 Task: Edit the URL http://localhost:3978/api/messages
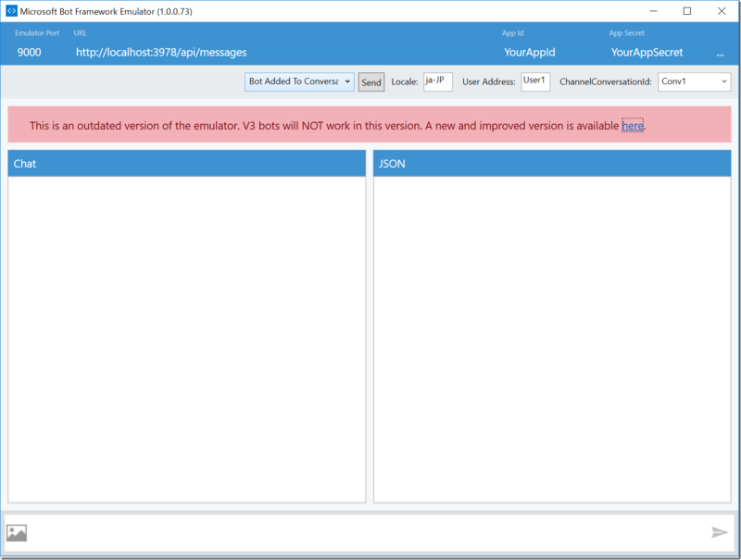pos(161,53)
